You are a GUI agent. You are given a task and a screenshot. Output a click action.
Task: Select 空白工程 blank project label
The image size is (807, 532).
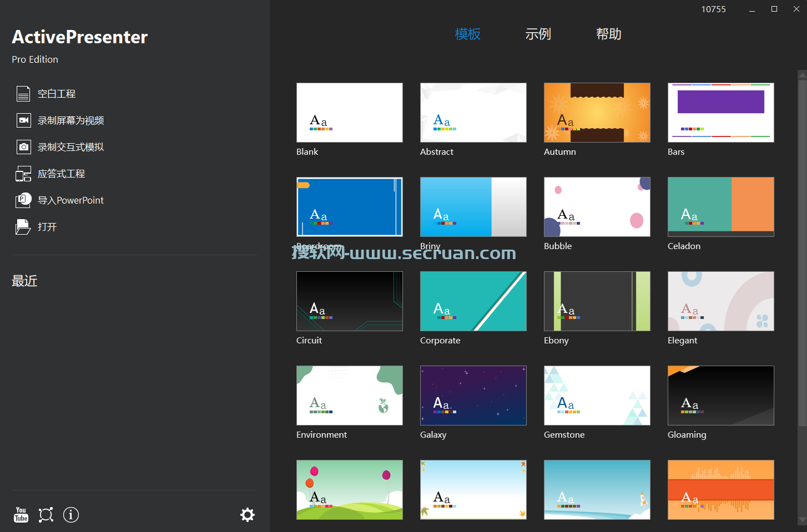coord(57,94)
